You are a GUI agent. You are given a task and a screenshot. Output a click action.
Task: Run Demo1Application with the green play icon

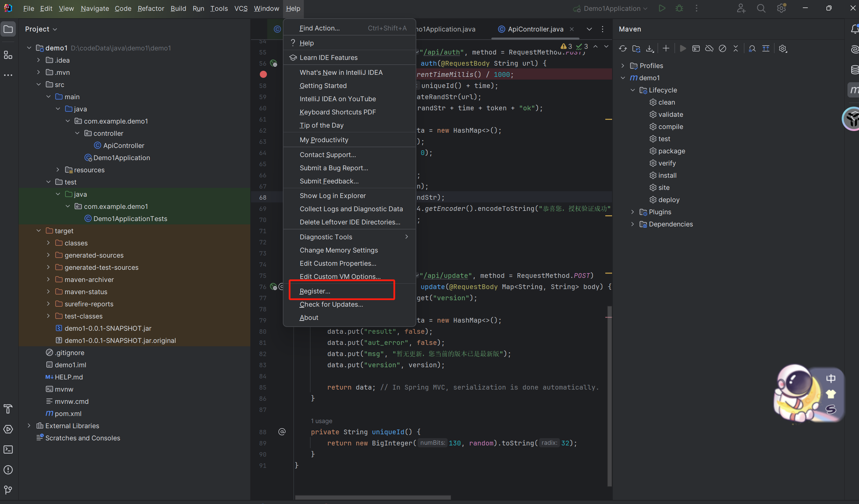[x=662, y=8]
